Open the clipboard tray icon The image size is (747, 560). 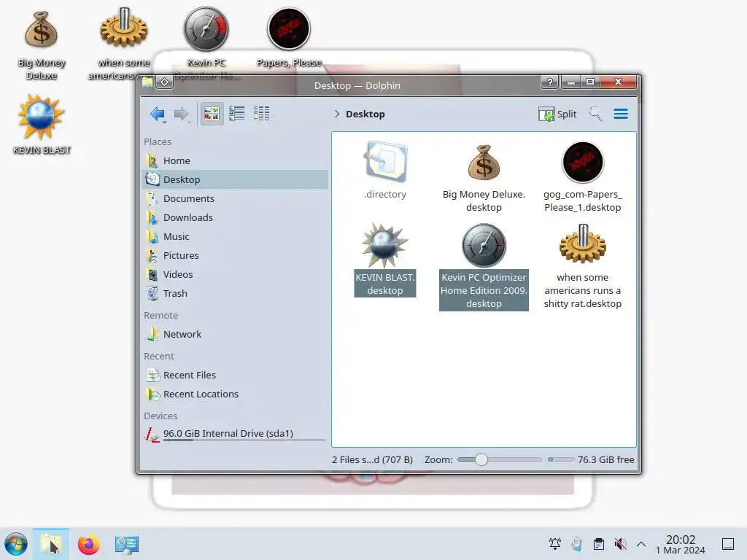[599, 544]
